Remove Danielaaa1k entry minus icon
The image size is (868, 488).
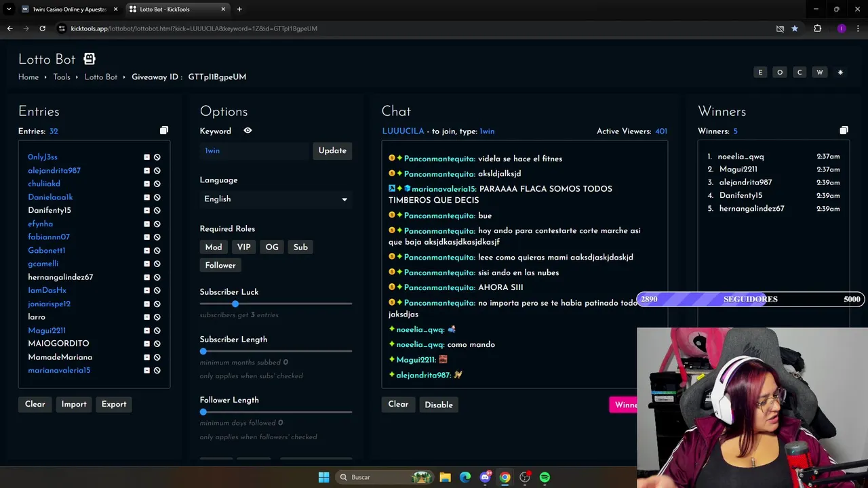click(146, 197)
